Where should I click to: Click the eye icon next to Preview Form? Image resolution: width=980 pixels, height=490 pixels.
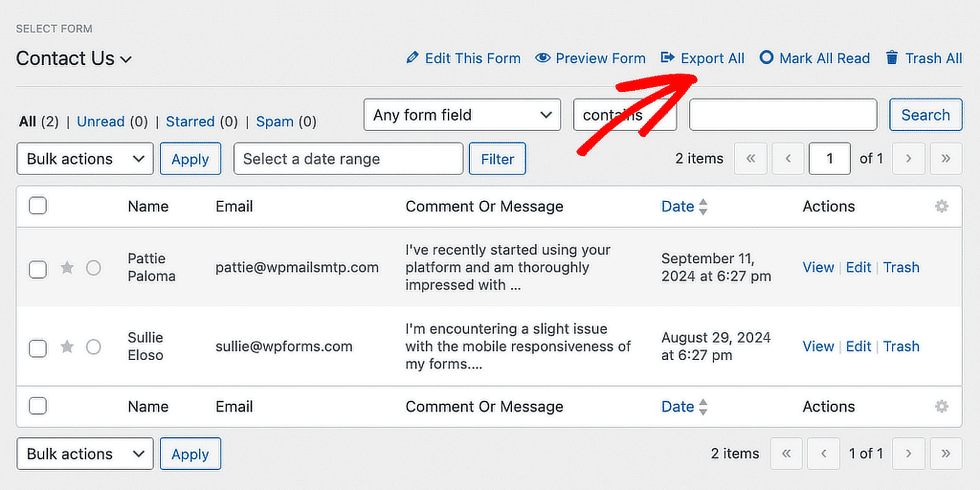point(543,58)
